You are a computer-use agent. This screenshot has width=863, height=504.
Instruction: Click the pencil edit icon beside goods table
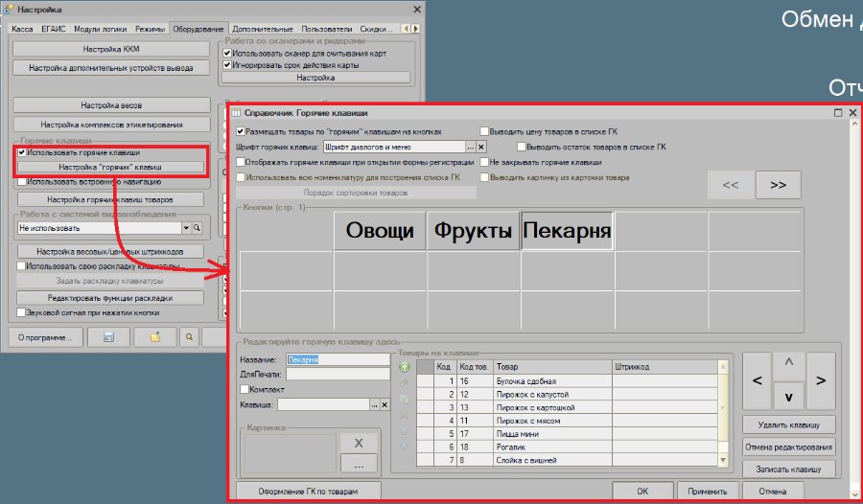tap(404, 383)
